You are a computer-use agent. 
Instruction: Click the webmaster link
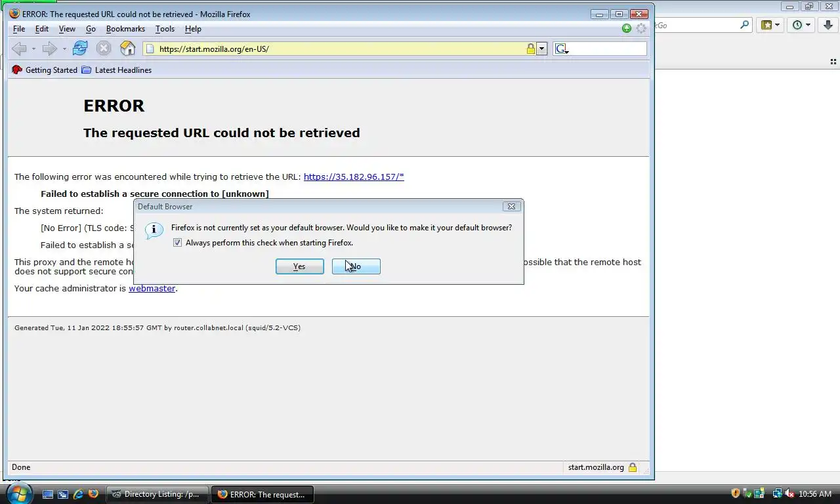coord(152,288)
